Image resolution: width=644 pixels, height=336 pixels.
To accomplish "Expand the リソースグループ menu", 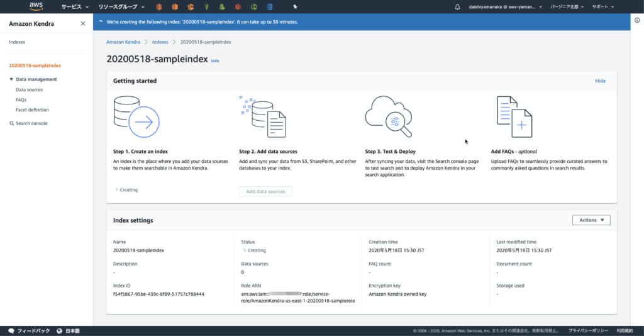I will coord(121,7).
